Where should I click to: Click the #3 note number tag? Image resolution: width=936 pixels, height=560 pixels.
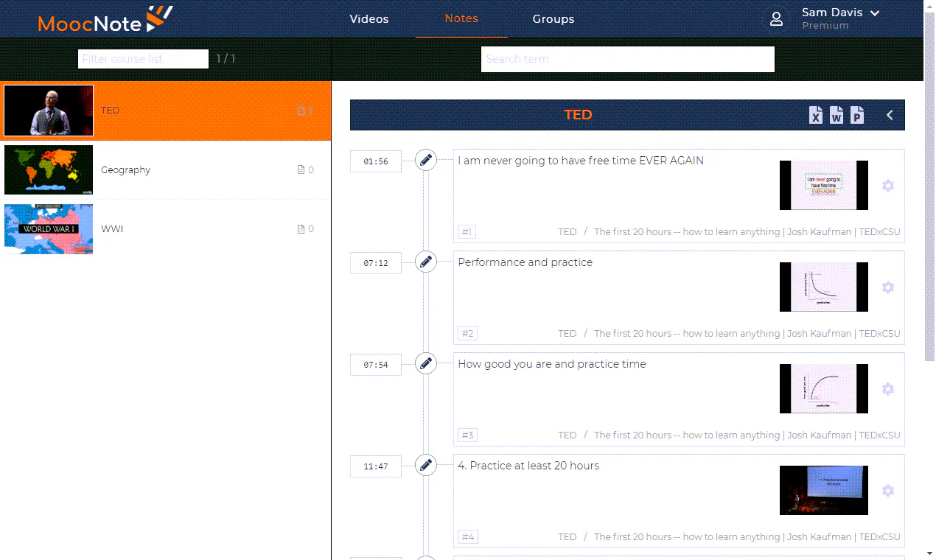[x=468, y=435]
